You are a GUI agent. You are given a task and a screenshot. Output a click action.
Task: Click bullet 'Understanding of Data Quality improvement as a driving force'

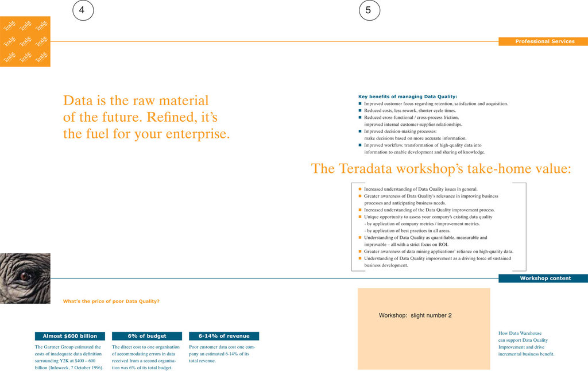[435, 262]
